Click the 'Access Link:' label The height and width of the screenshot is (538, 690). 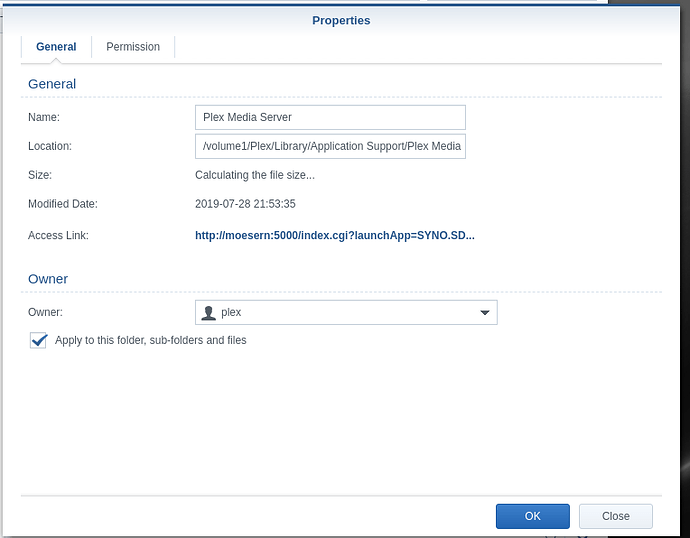click(58, 235)
